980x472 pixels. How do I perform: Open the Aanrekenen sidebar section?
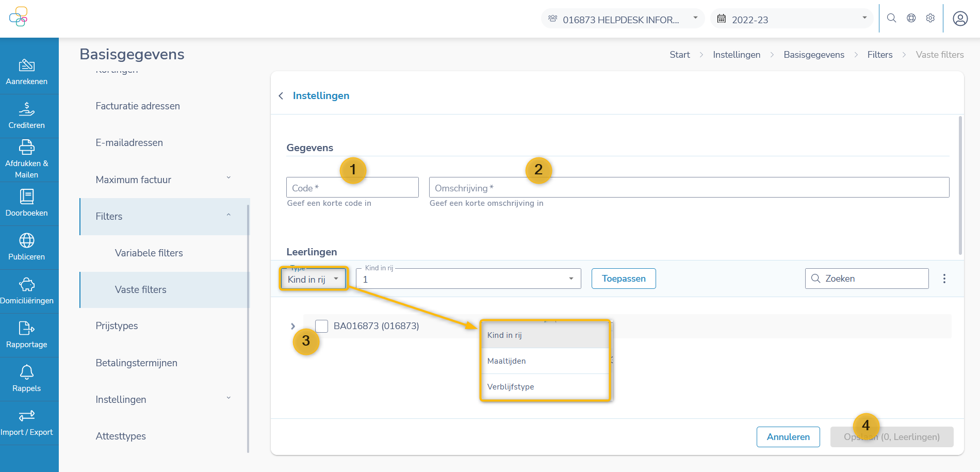tap(27, 72)
